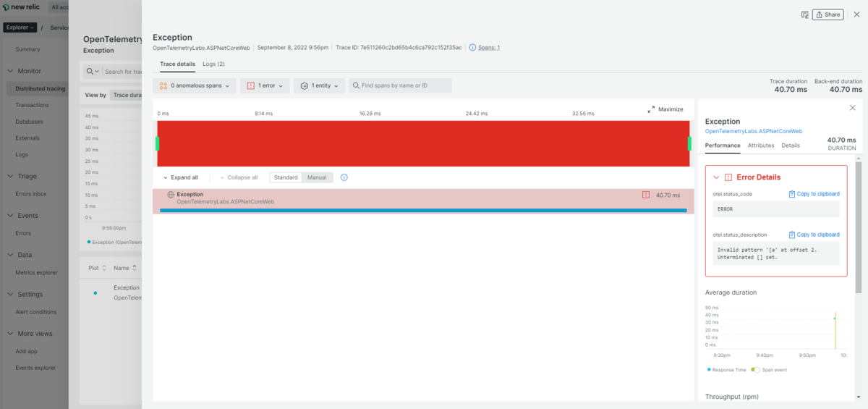Click the red trace overview block

[423, 143]
